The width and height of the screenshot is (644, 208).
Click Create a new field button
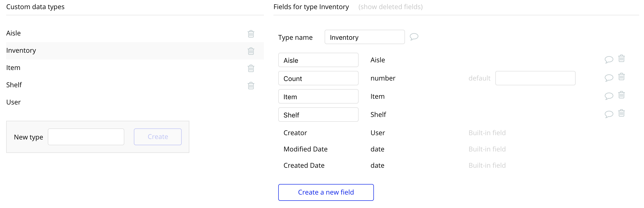pyautogui.click(x=326, y=192)
